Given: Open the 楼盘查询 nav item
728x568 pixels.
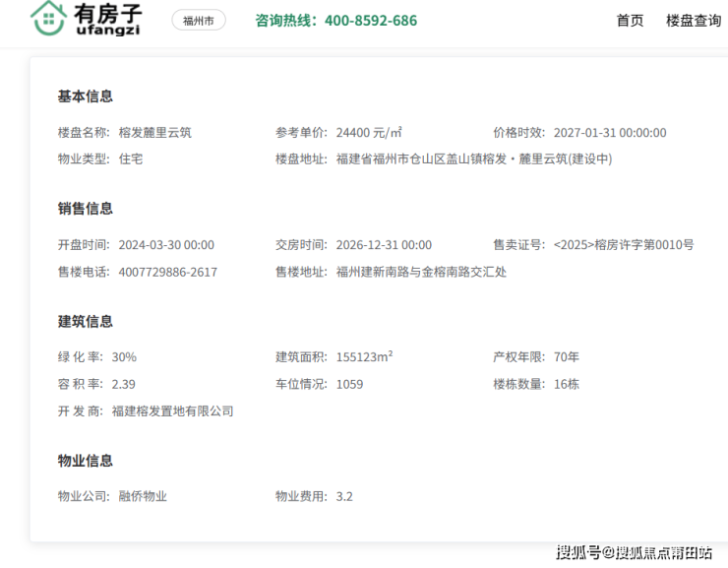Looking at the screenshot, I should click(693, 21).
